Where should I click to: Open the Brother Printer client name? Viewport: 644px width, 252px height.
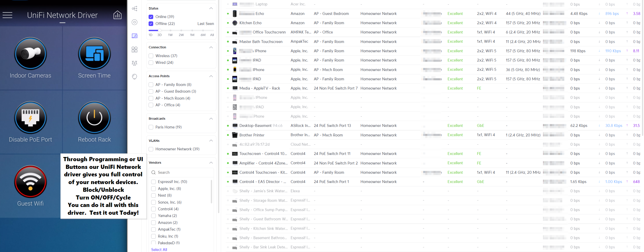point(252,135)
